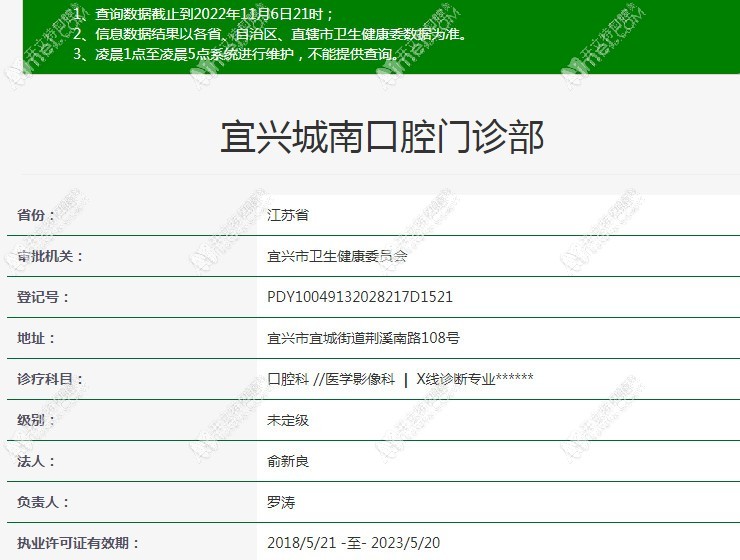Select the 登记号 row label

[x=44, y=297]
